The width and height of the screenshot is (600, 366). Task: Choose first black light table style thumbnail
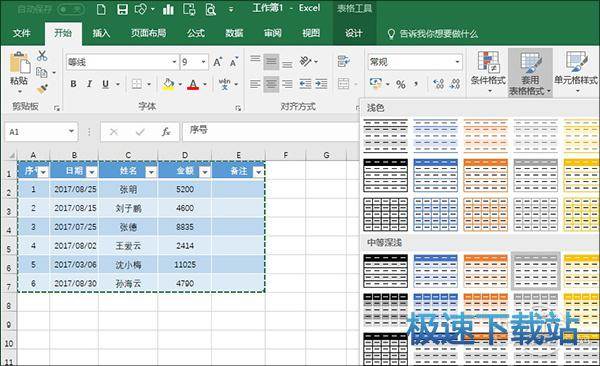pos(385,136)
